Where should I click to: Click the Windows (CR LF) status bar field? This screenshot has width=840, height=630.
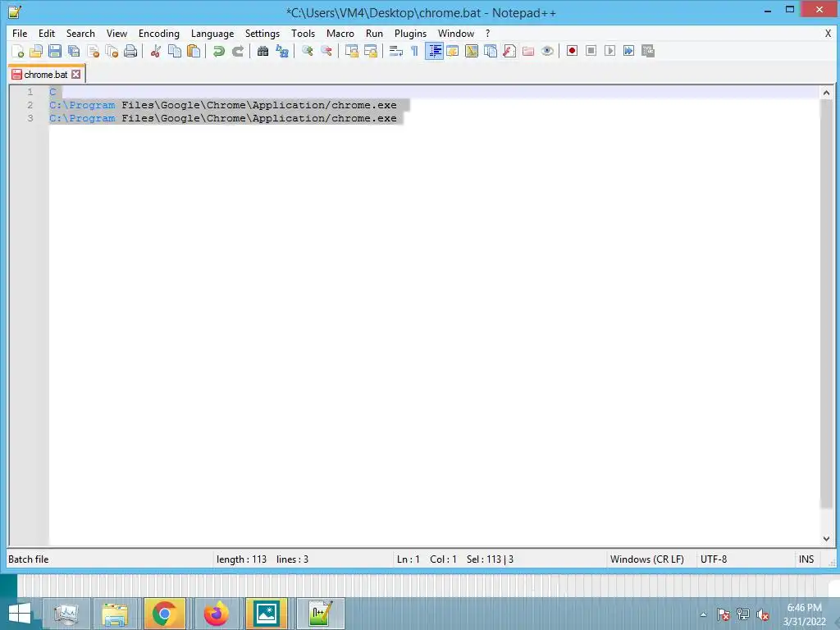646,559
